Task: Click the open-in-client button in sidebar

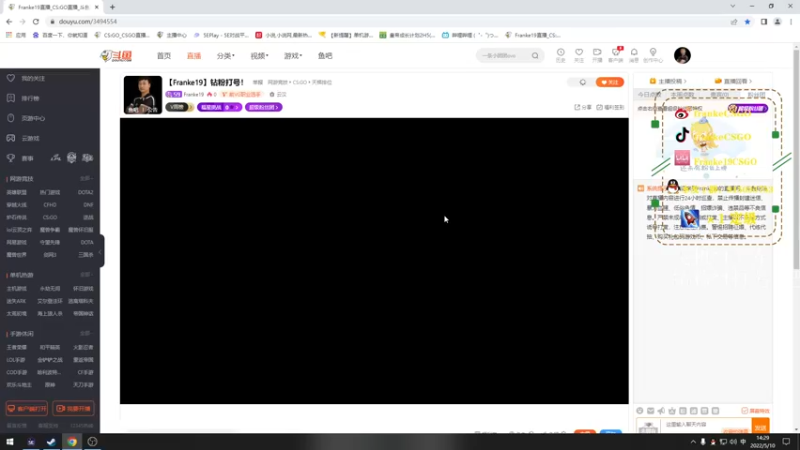Action: pos(27,409)
